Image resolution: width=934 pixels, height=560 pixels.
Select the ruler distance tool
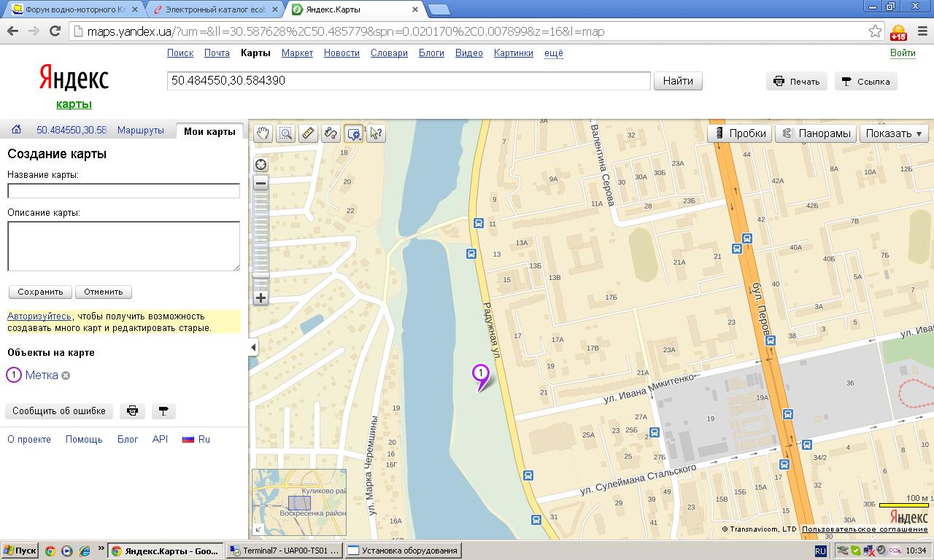click(308, 133)
